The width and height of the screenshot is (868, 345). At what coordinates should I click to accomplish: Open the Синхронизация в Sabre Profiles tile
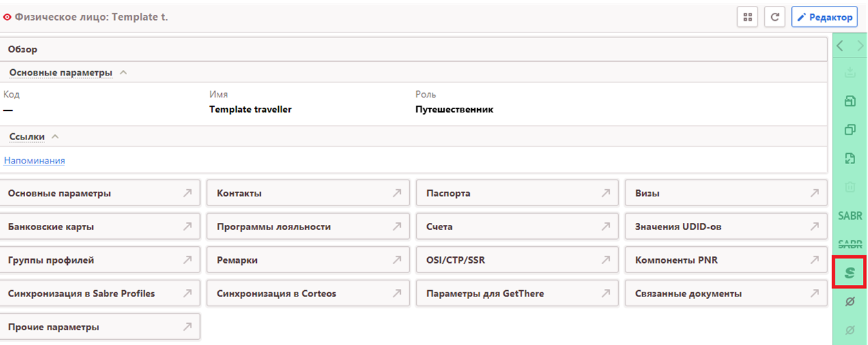(99, 293)
